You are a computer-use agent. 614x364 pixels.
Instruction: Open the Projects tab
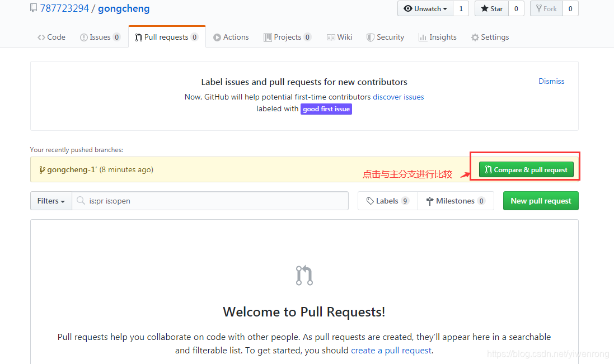pyautogui.click(x=288, y=37)
